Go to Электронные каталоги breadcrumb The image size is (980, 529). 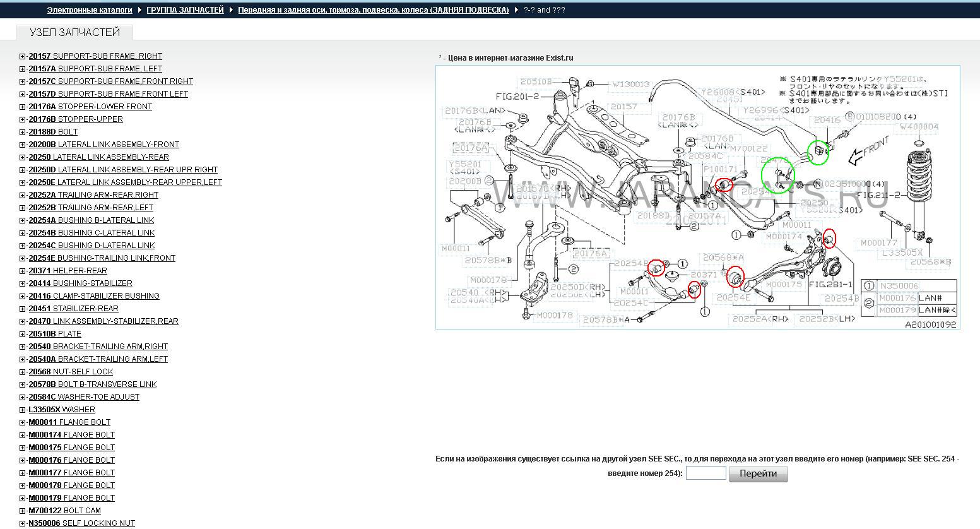90,10
